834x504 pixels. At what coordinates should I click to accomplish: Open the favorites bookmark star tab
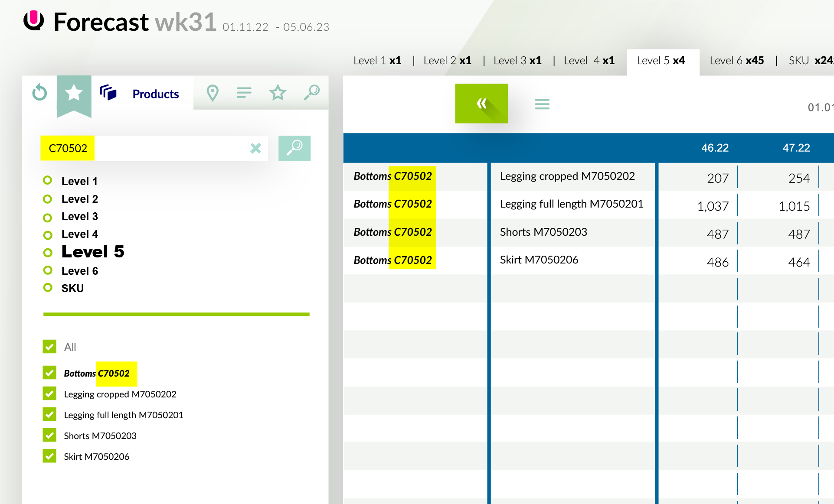coord(74,93)
